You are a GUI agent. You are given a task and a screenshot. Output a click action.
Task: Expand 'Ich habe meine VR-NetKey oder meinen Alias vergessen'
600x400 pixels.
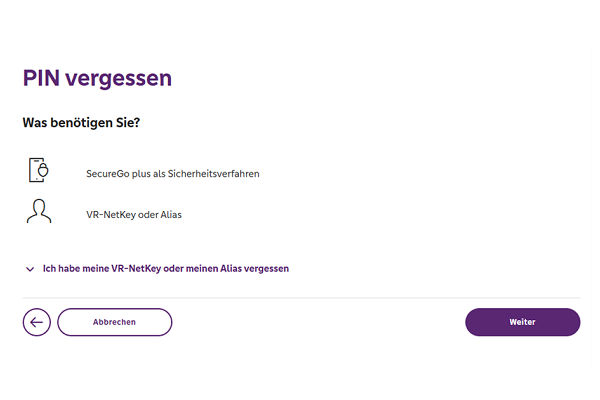pos(165,268)
